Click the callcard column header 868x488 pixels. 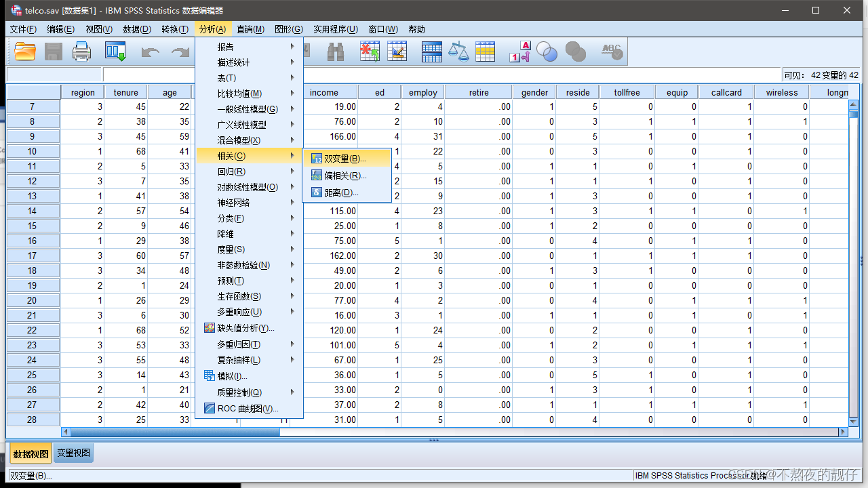click(727, 93)
